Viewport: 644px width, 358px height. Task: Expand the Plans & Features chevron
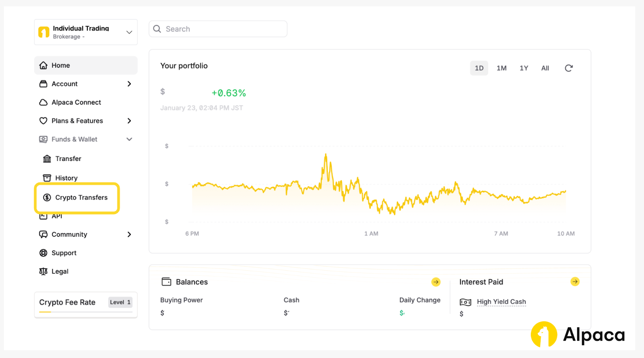pyautogui.click(x=129, y=121)
